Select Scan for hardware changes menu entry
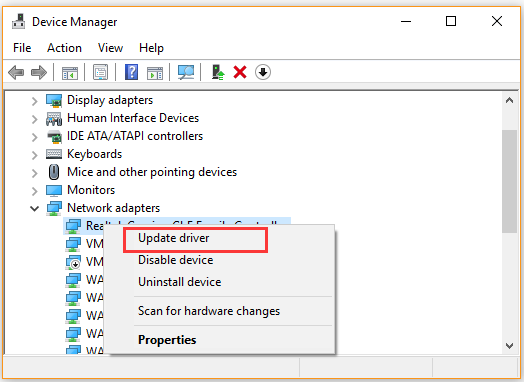The height and width of the screenshot is (382, 524). click(220, 311)
